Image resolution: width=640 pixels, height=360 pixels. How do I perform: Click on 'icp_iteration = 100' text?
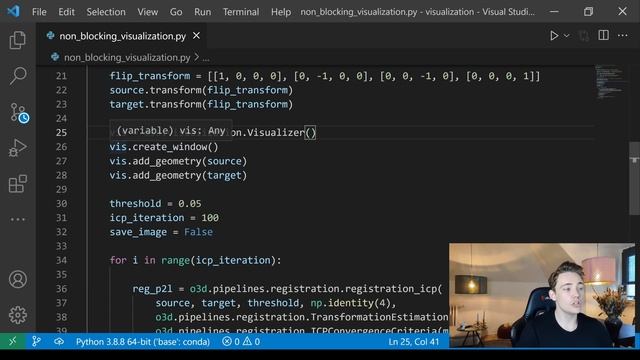(164, 218)
